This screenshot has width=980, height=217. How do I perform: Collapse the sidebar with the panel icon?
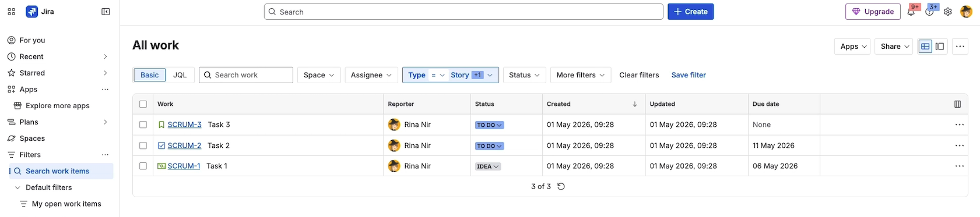click(106, 12)
